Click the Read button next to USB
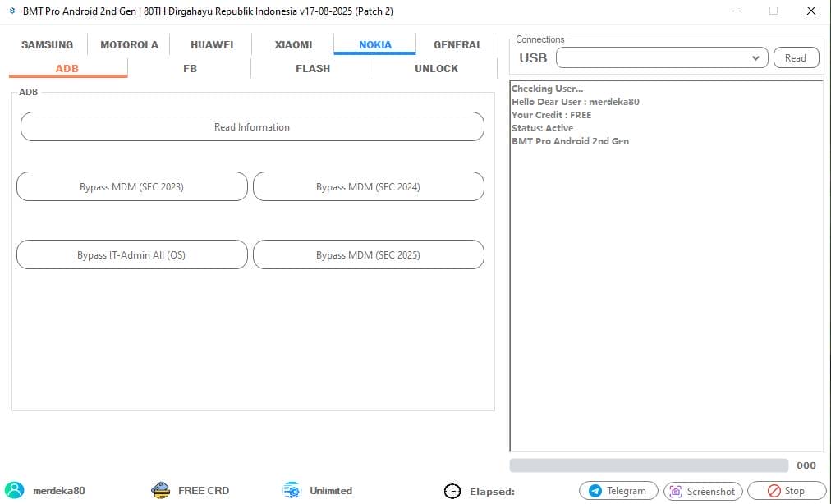Viewport: 831px width, 504px height. click(795, 58)
